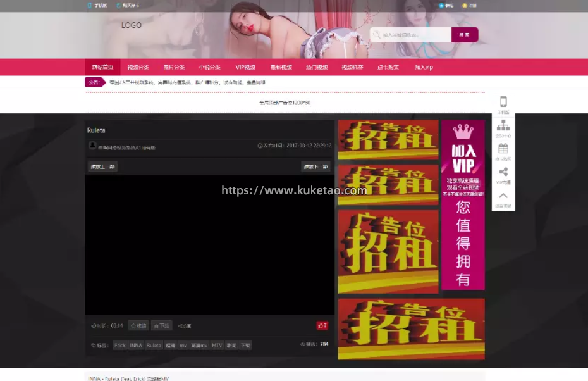This screenshot has height=381, width=588.
Task: Play the next video button above player
Action: point(315,166)
